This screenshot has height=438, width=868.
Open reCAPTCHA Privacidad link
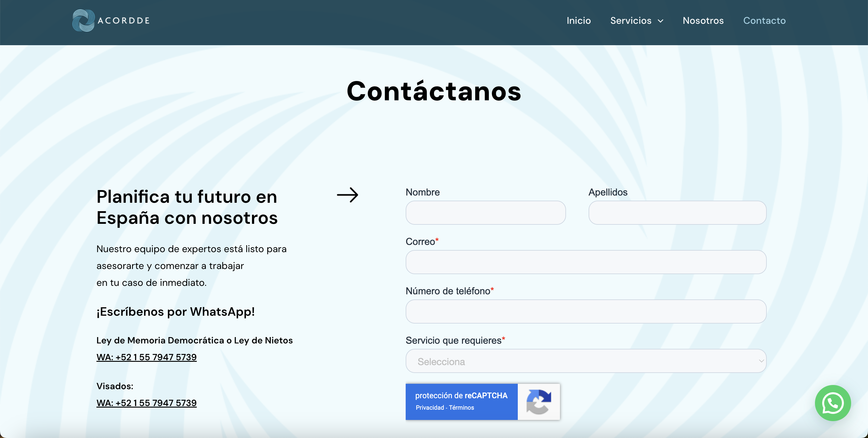[429, 407]
